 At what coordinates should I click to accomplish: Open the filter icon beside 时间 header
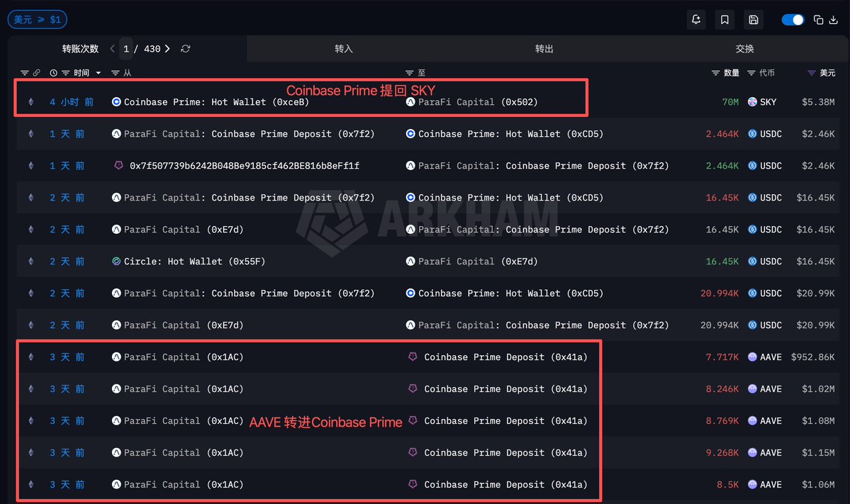coord(65,72)
